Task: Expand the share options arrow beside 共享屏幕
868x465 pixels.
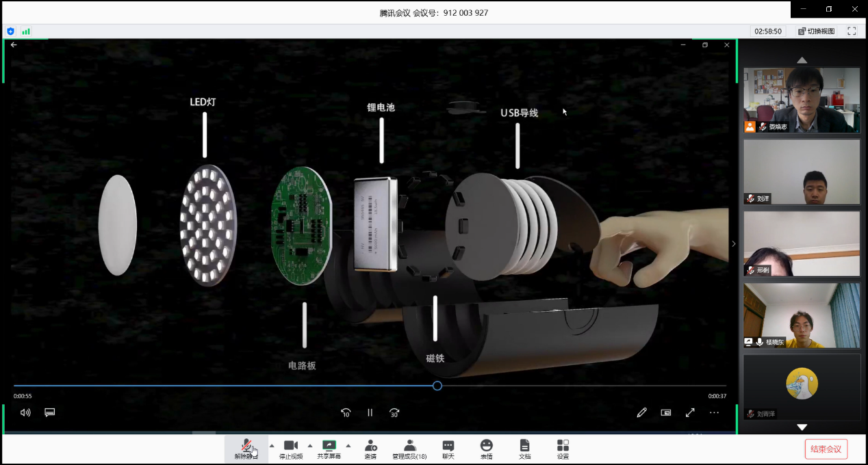Action: 348,445
